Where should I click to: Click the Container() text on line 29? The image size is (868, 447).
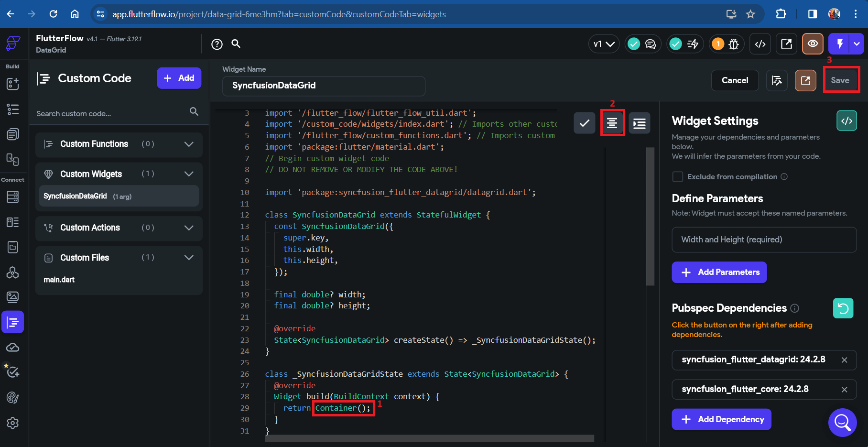[342, 408]
